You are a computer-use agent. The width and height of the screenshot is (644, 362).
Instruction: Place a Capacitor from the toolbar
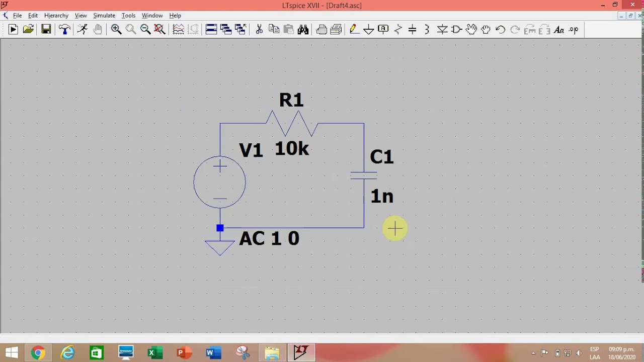tap(413, 30)
